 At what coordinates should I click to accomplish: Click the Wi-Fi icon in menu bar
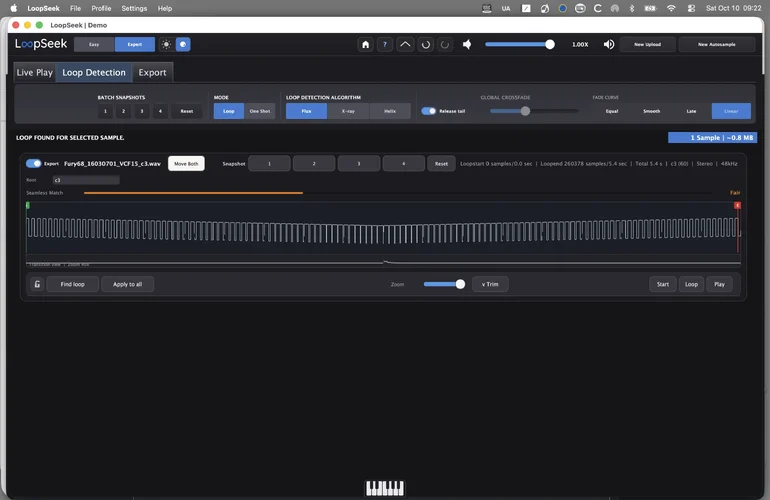671,8
